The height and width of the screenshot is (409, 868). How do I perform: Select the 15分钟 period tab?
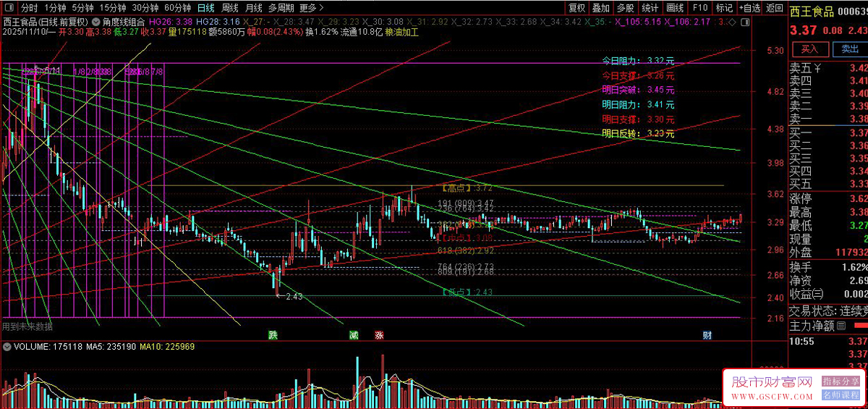[x=114, y=8]
